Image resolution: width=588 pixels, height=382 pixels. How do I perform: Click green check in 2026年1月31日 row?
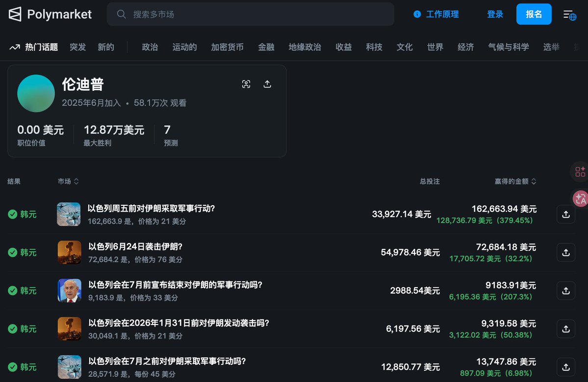12,328
